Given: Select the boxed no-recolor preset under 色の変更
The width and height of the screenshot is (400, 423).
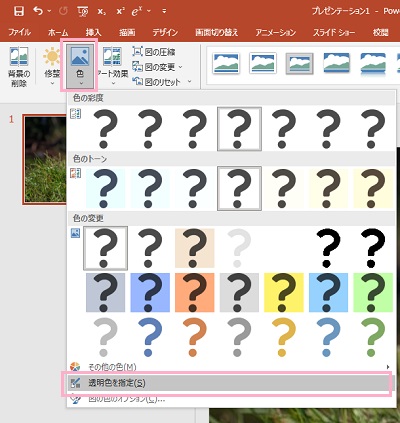Looking at the screenshot, I should point(105,248).
